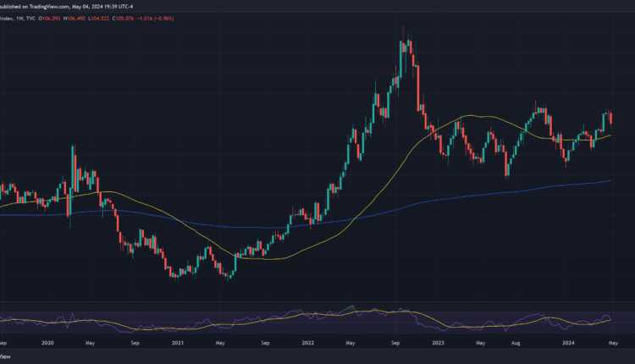This screenshot has height=364, width=635.
Task: Click the 2020 label on time axis
Action: point(47,344)
